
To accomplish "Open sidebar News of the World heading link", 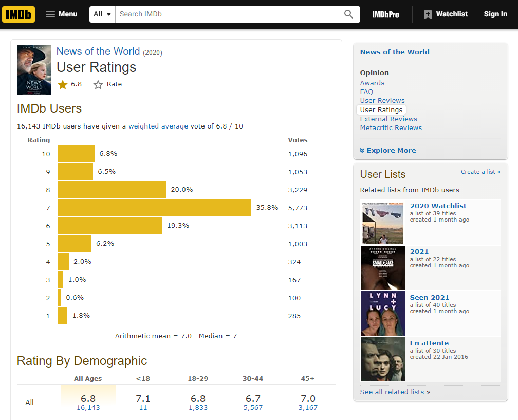I will (x=395, y=52).
